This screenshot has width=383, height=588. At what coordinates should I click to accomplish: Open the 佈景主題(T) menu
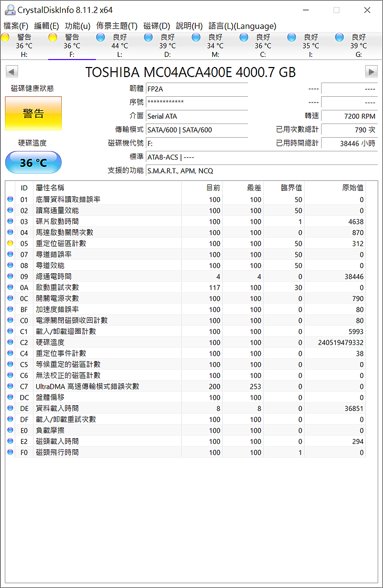(x=116, y=26)
